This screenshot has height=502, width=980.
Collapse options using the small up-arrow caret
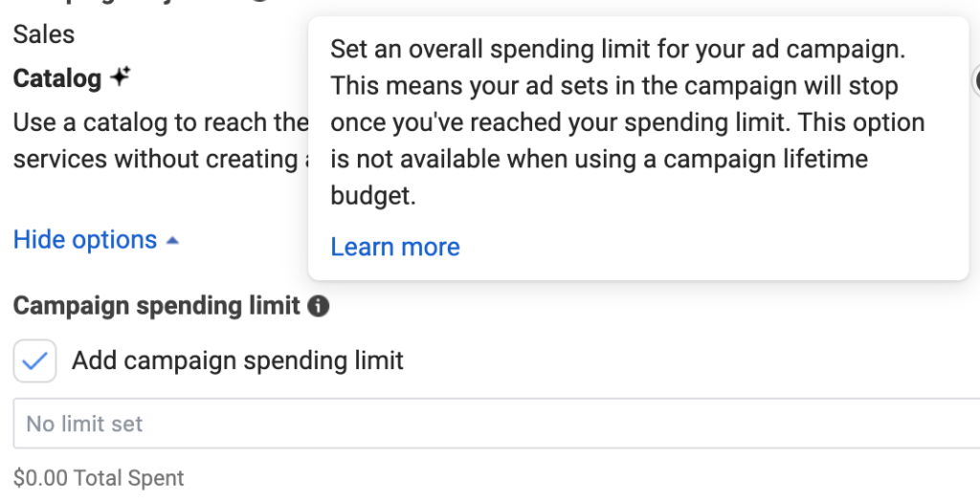click(172, 241)
